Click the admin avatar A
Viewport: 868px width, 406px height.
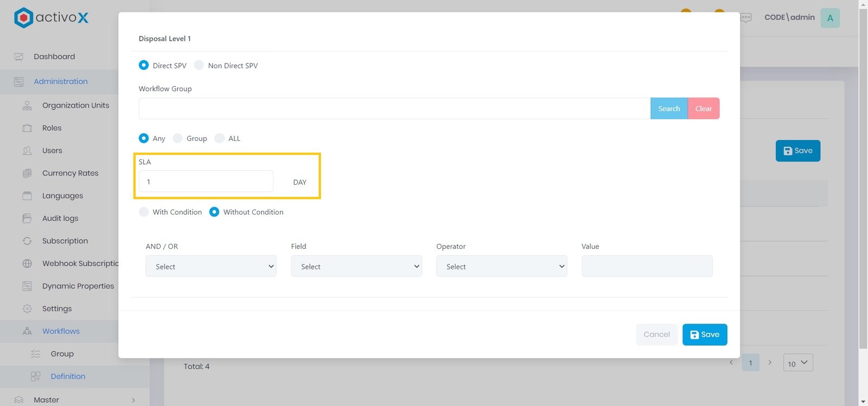pyautogui.click(x=830, y=18)
